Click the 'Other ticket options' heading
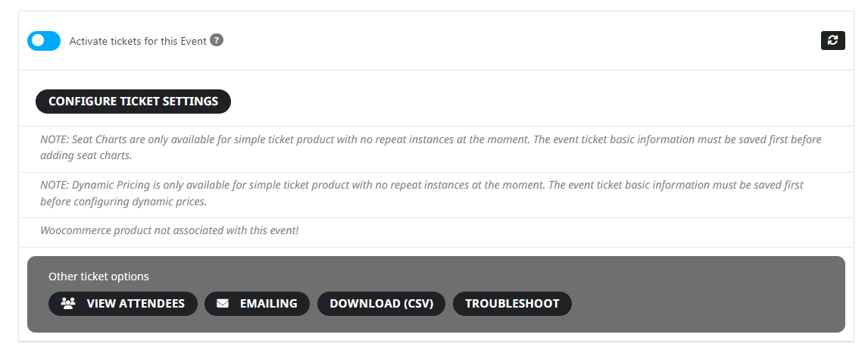868x350 pixels. 98,277
